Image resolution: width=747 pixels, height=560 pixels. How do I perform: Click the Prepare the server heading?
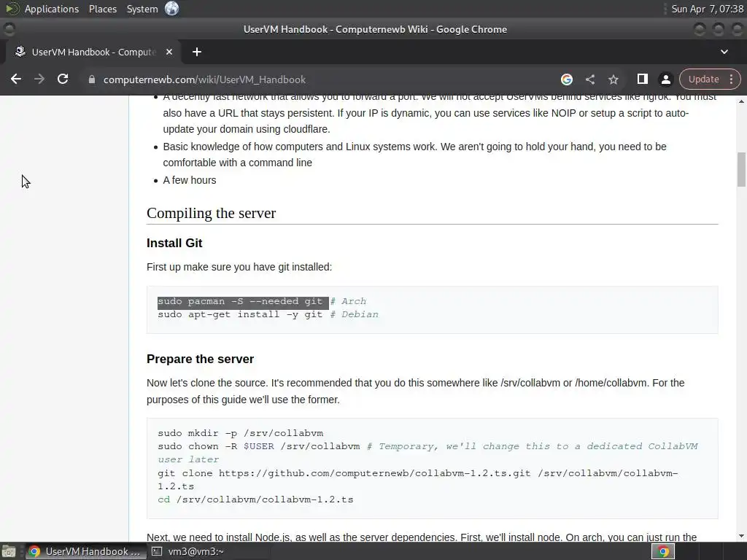click(x=200, y=359)
